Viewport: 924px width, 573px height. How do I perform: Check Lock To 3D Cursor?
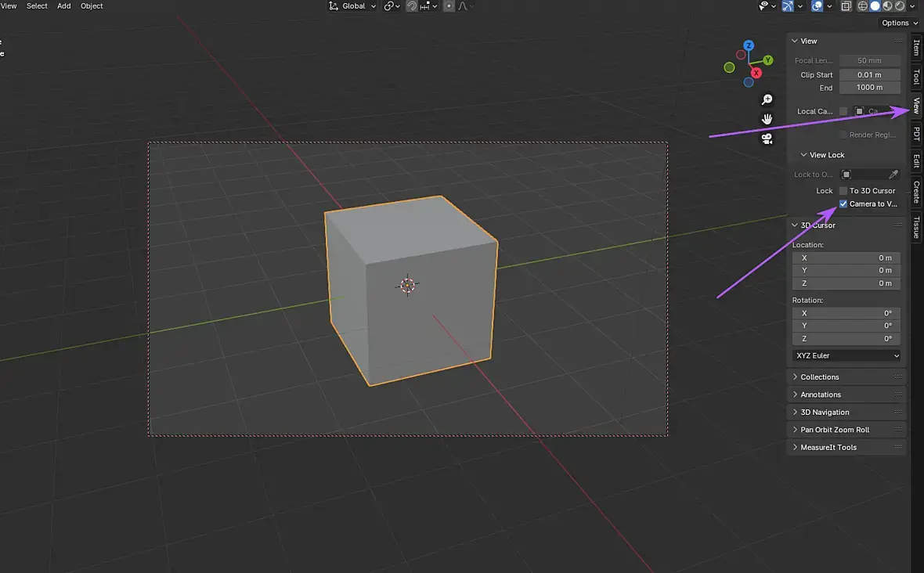(843, 191)
